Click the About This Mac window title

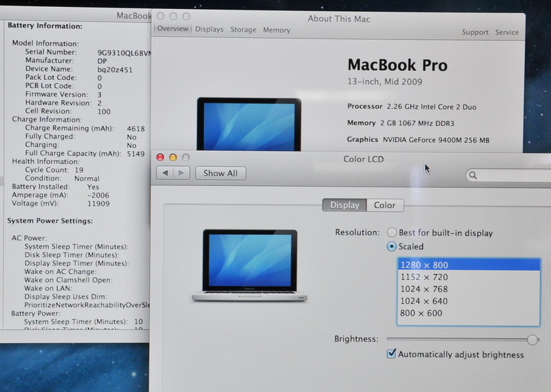click(339, 19)
